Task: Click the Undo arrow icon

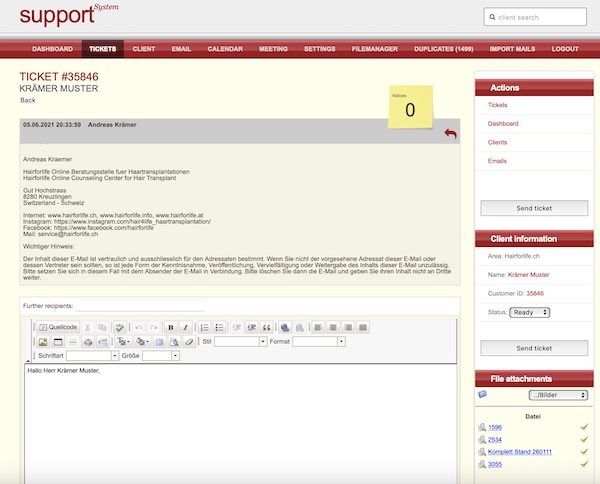Action: [139, 327]
